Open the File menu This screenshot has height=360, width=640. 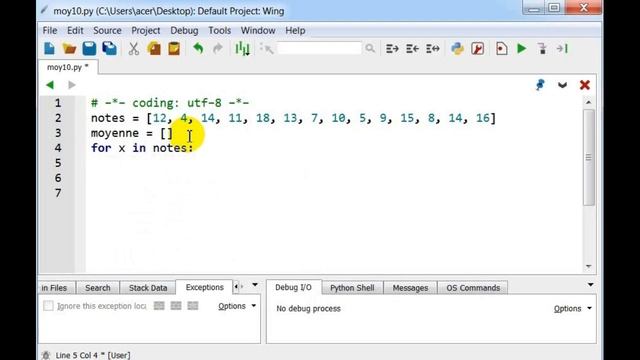coord(50,31)
